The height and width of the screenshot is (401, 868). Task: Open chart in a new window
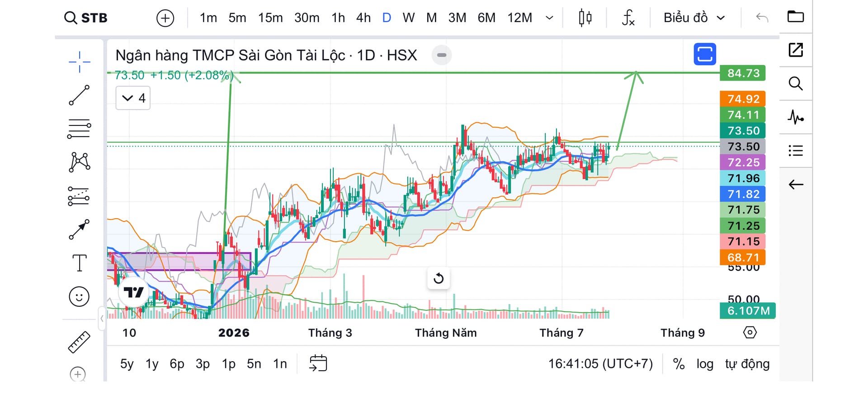(796, 50)
